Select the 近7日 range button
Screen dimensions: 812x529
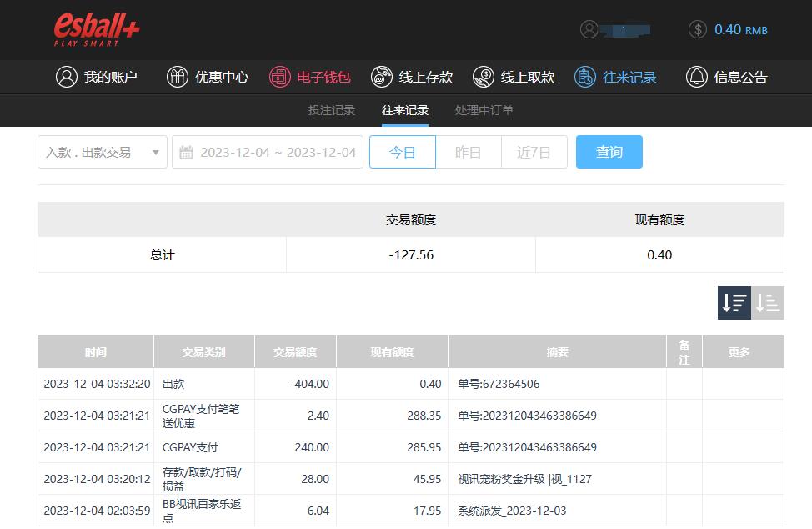(534, 152)
